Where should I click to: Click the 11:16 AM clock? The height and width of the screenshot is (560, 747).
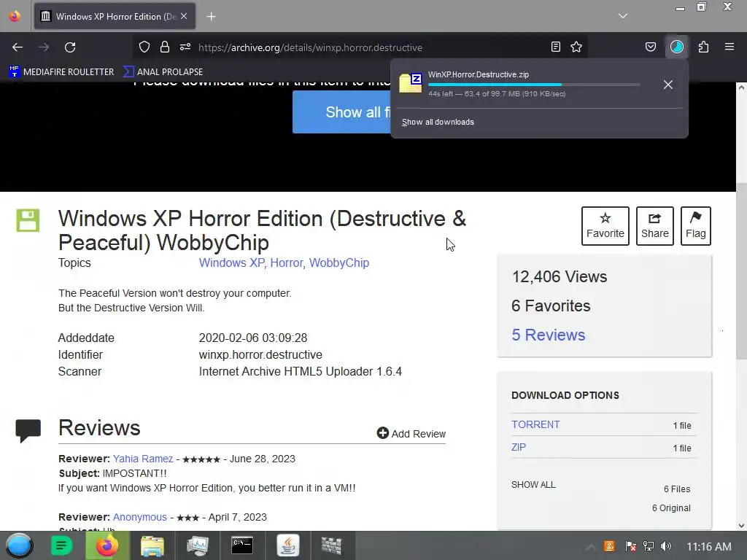(709, 547)
